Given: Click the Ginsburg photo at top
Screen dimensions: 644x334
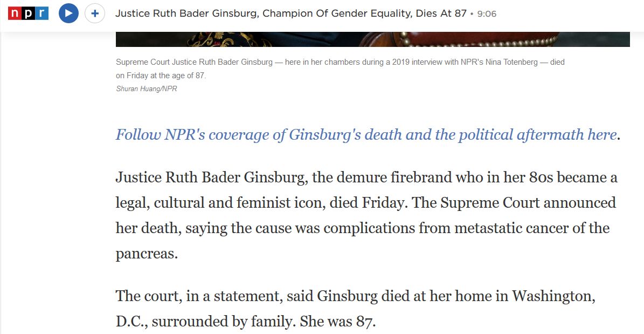Looking at the screenshot, I should [x=372, y=39].
